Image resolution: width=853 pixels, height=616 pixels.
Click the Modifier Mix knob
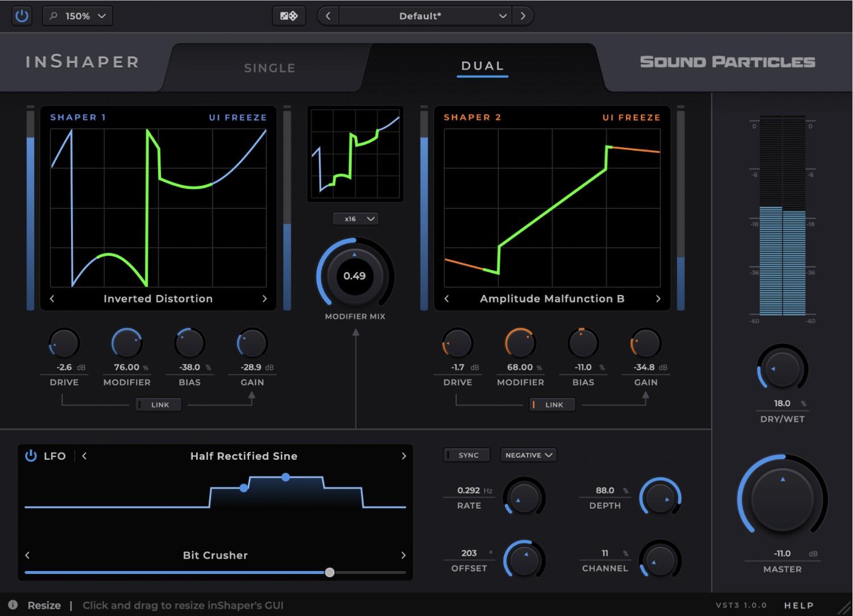pyautogui.click(x=355, y=276)
